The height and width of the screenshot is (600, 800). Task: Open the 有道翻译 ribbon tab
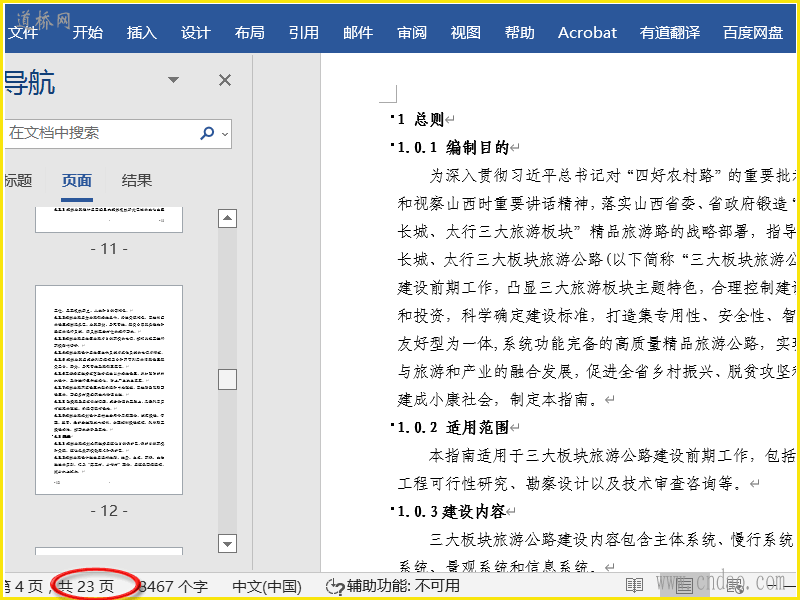pos(670,33)
